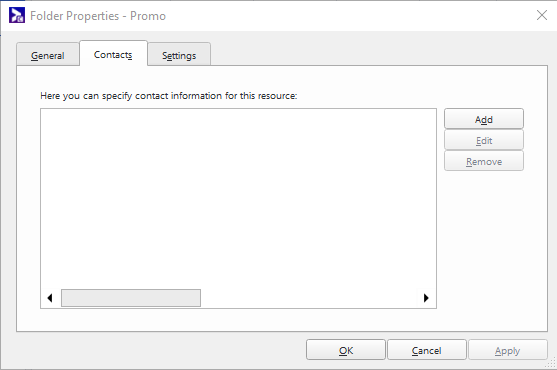Click the horizontal scrollbar thumb

(131, 298)
